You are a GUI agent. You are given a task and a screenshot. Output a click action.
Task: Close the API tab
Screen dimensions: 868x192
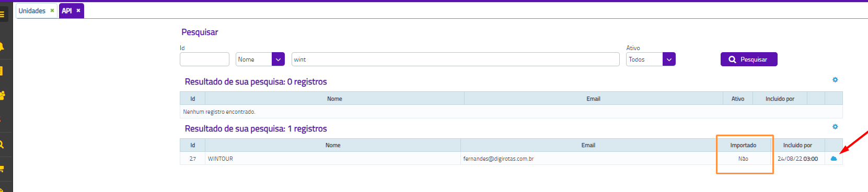coord(78,10)
